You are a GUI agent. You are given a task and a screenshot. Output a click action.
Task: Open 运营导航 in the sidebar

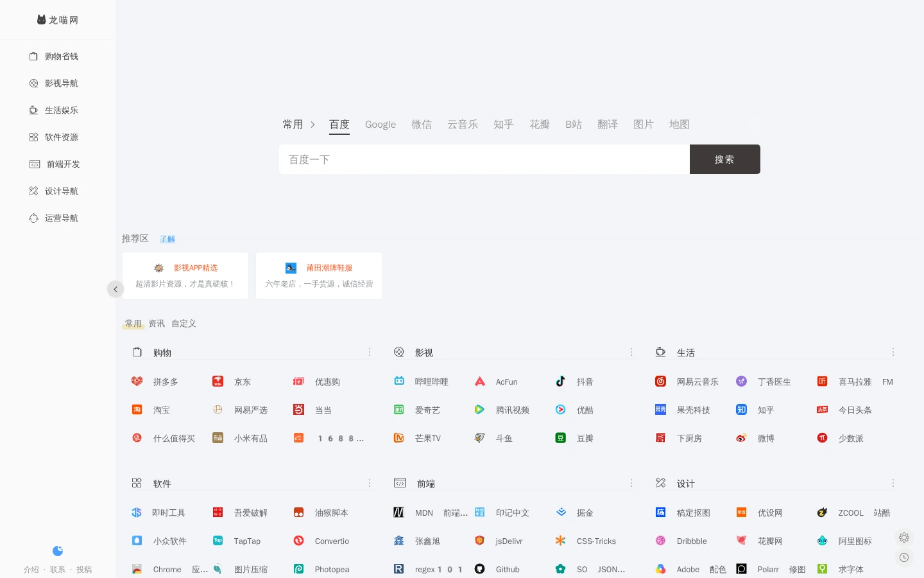coord(54,218)
